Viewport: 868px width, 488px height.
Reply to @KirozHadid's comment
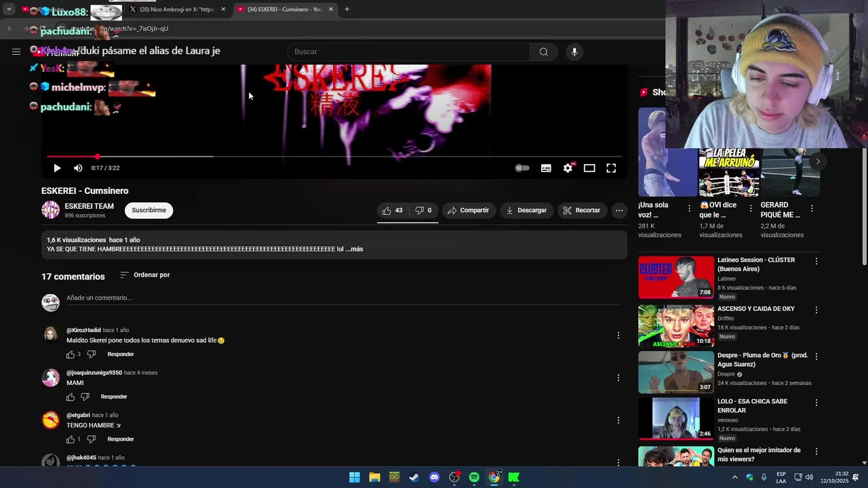121,354
